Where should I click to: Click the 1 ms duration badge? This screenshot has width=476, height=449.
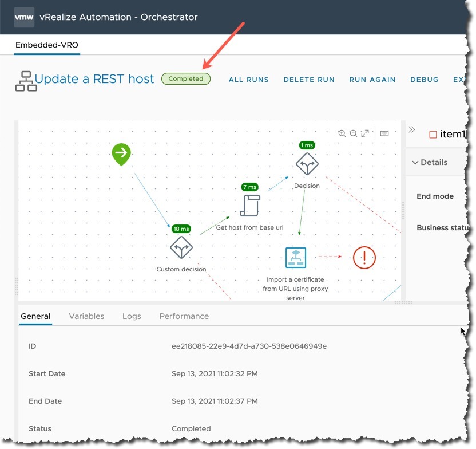click(307, 145)
